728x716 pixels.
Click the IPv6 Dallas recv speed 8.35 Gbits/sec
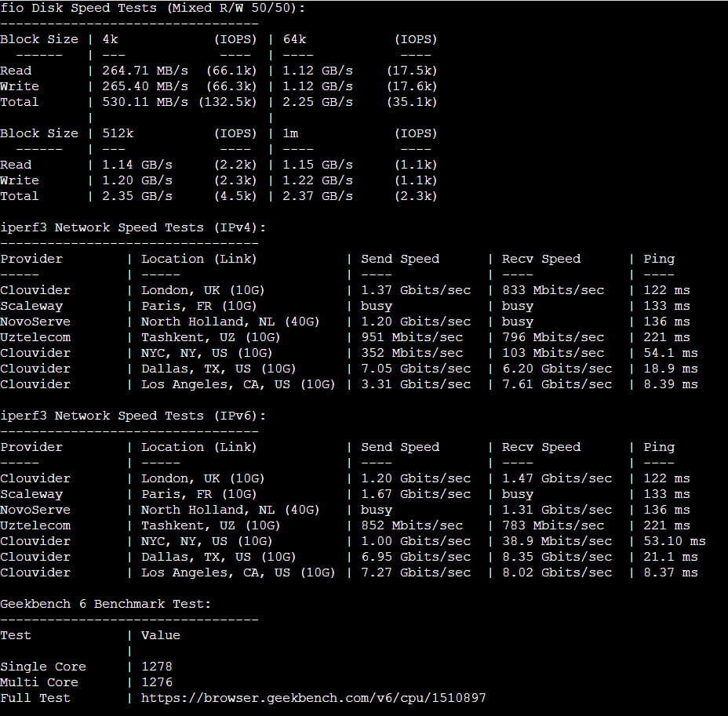(x=557, y=558)
